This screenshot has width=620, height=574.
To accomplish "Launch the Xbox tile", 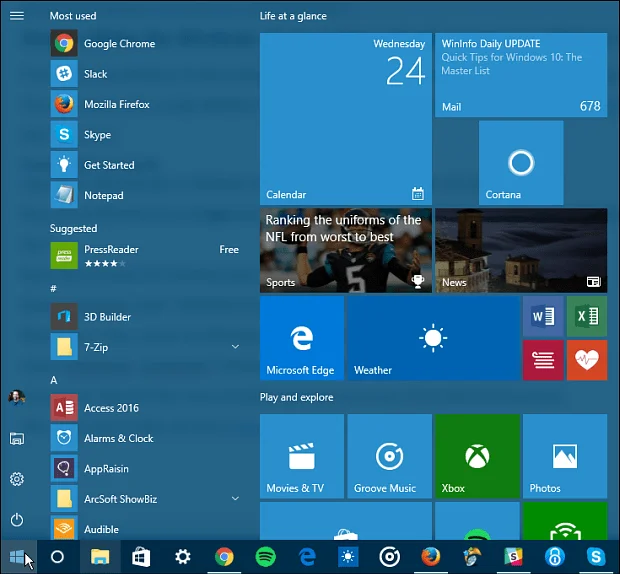I will tap(477, 456).
